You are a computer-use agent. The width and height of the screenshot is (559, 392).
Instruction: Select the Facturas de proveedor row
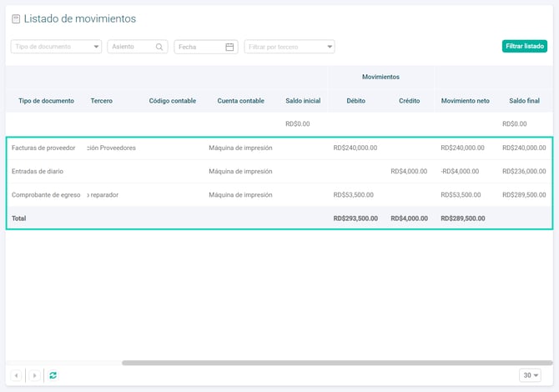tap(279, 148)
